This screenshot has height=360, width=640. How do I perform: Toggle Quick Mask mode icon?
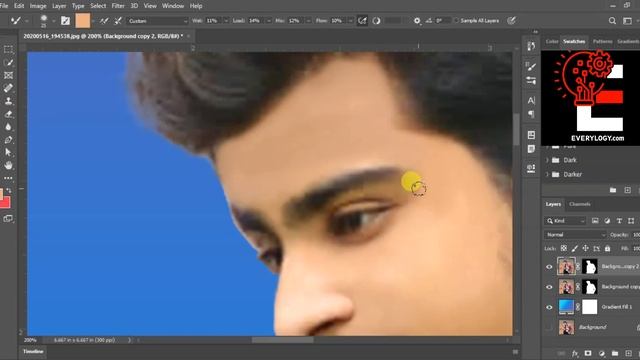[x=8, y=219]
